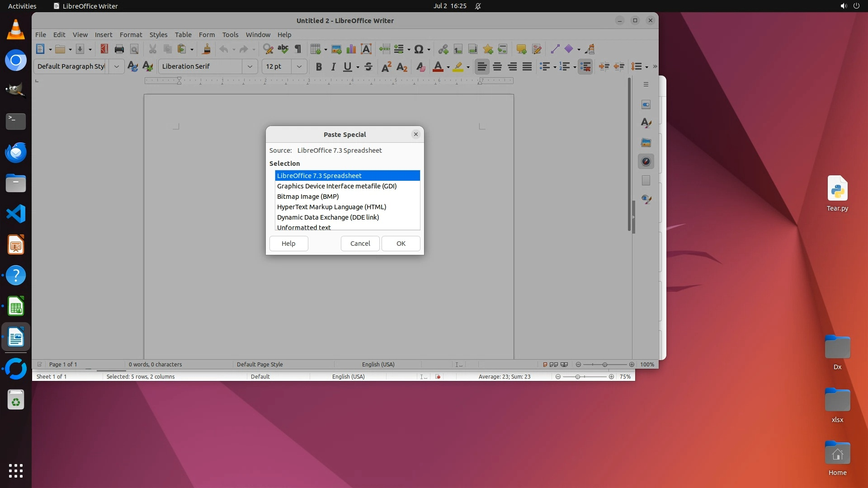Screen dimensions: 868x488
Task: Open the Table menu
Action: 183,35
